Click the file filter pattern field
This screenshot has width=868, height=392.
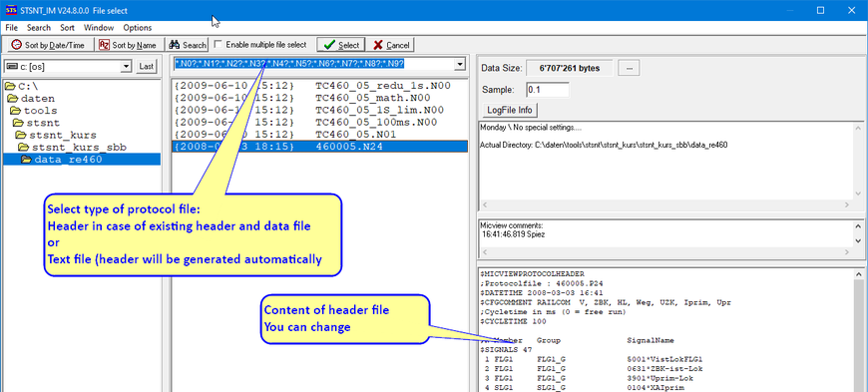(313, 64)
